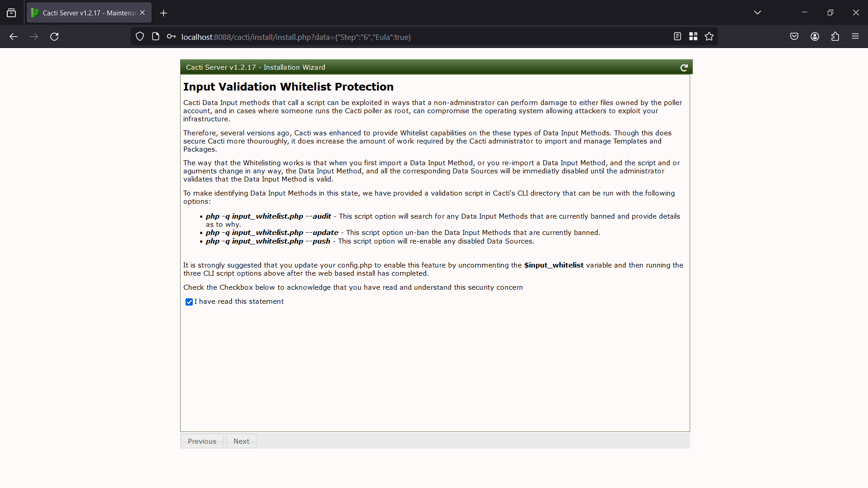Go to the Previous installation step
The height and width of the screenshot is (488, 868).
(202, 441)
